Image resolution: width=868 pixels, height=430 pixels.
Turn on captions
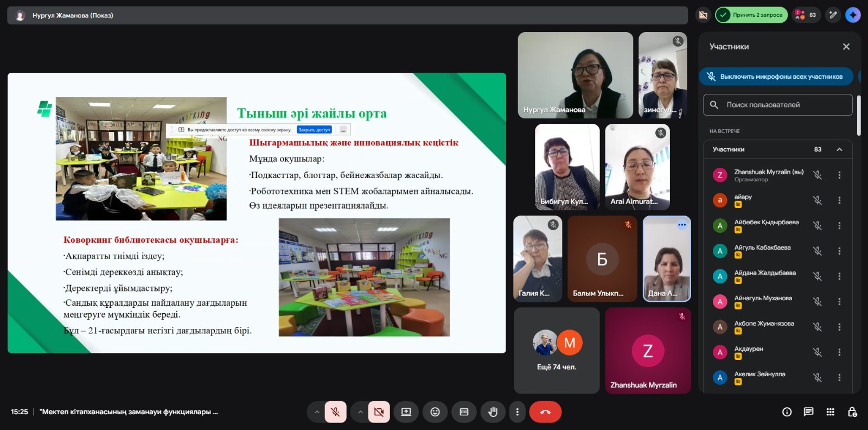(464, 412)
